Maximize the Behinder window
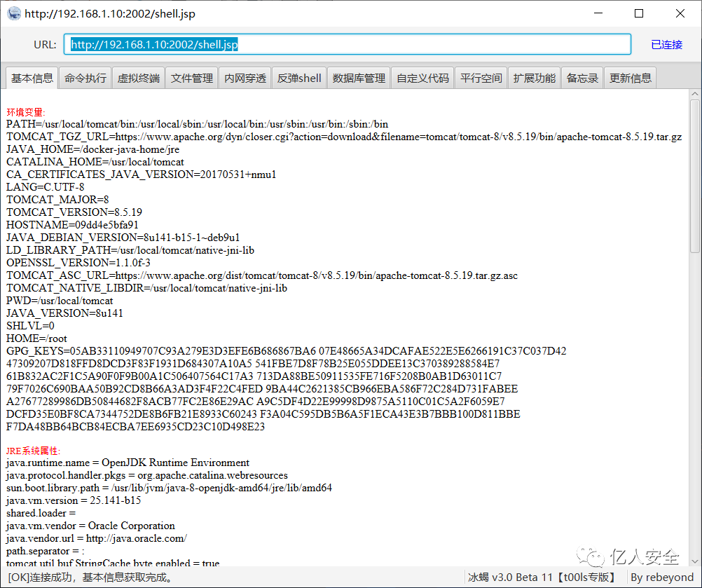This screenshot has height=588, width=702. [639, 13]
